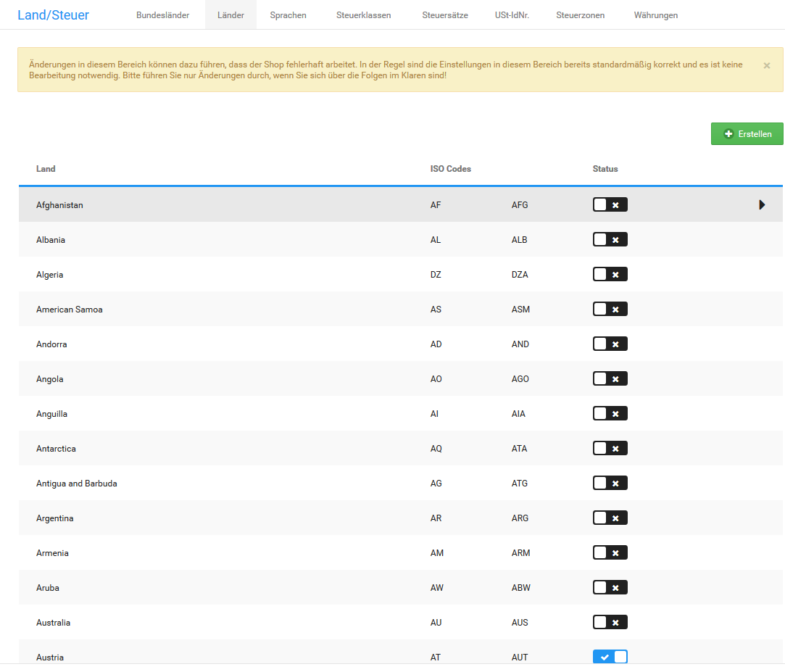The width and height of the screenshot is (785, 672).
Task: Dismiss the yellow warning banner
Action: [x=766, y=65]
